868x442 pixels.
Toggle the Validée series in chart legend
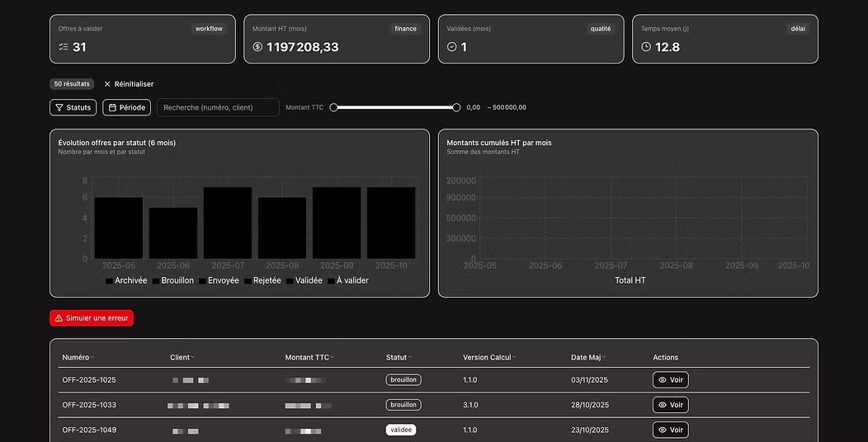point(304,280)
